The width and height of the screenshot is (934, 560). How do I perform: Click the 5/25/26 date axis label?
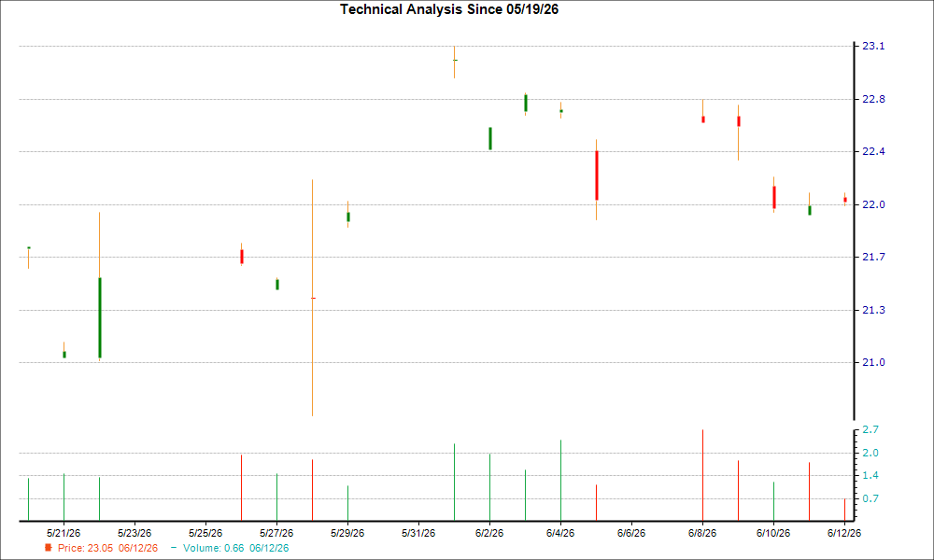tap(205, 533)
